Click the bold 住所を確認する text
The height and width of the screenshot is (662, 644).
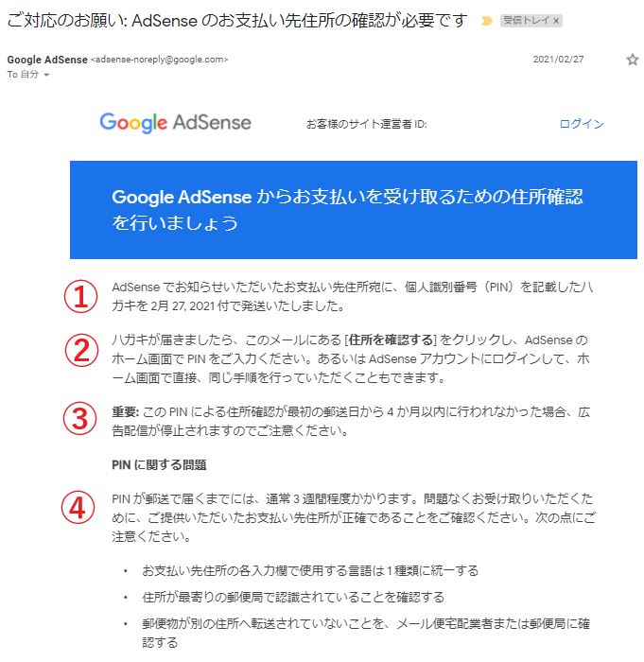[391, 340]
